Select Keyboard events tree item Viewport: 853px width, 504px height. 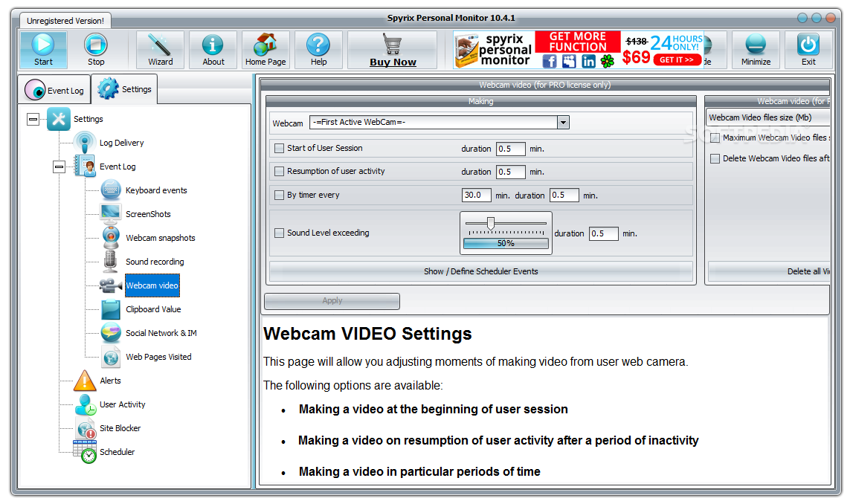[156, 190]
